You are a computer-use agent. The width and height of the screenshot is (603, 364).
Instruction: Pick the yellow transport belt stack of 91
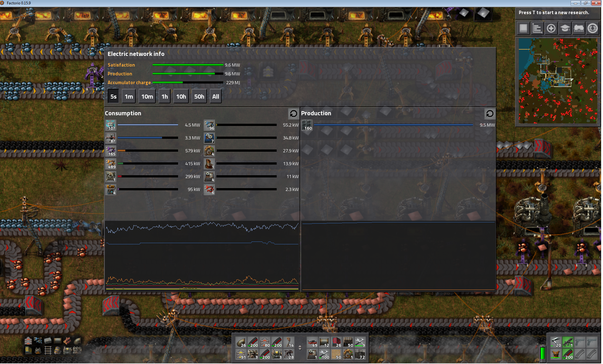[241, 354]
